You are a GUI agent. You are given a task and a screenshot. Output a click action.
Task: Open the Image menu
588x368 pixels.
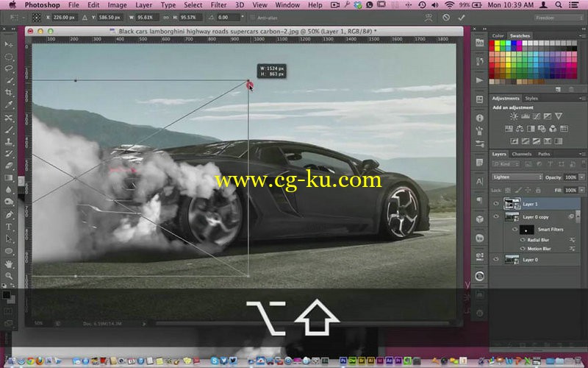point(117,5)
